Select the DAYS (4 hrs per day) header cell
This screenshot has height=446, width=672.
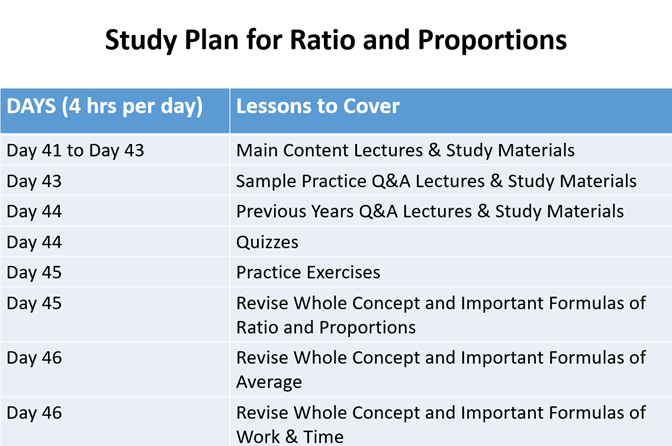[115, 111]
